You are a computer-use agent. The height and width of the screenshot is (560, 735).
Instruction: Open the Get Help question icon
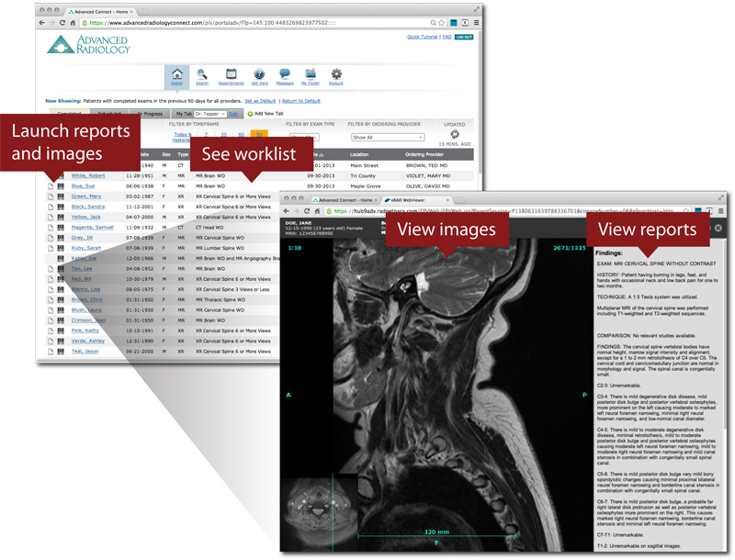pos(259,74)
